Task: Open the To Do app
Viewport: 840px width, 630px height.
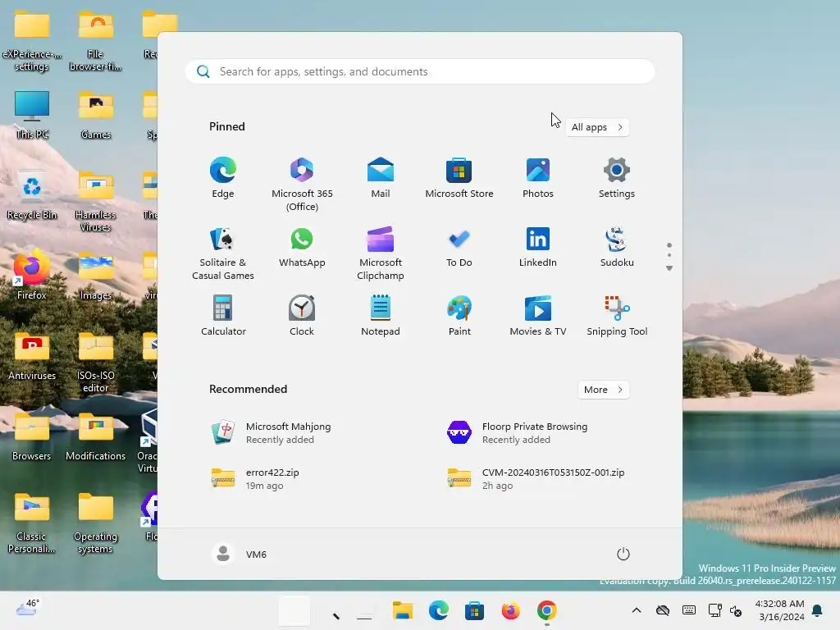Action: [459, 246]
